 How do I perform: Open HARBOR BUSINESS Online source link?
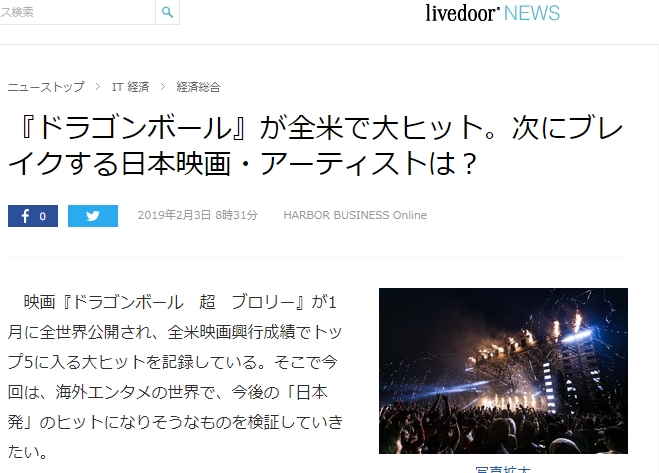[x=355, y=215]
